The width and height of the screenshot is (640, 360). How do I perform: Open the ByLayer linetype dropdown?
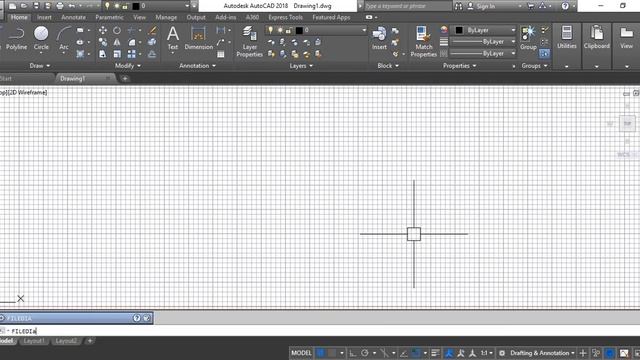[483, 53]
